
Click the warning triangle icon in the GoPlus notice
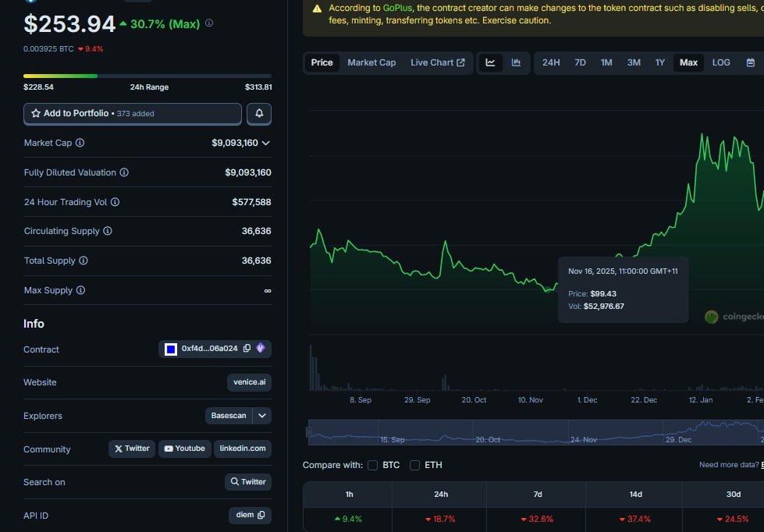317,9
